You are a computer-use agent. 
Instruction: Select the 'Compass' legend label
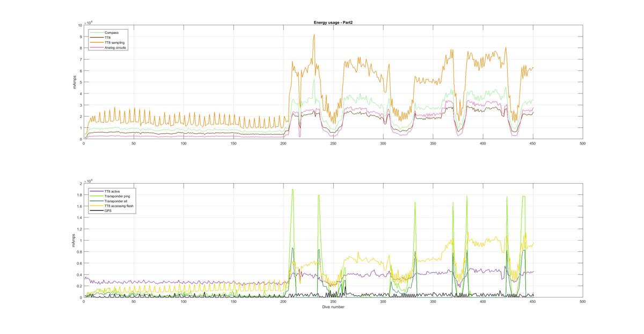pyautogui.click(x=112, y=33)
